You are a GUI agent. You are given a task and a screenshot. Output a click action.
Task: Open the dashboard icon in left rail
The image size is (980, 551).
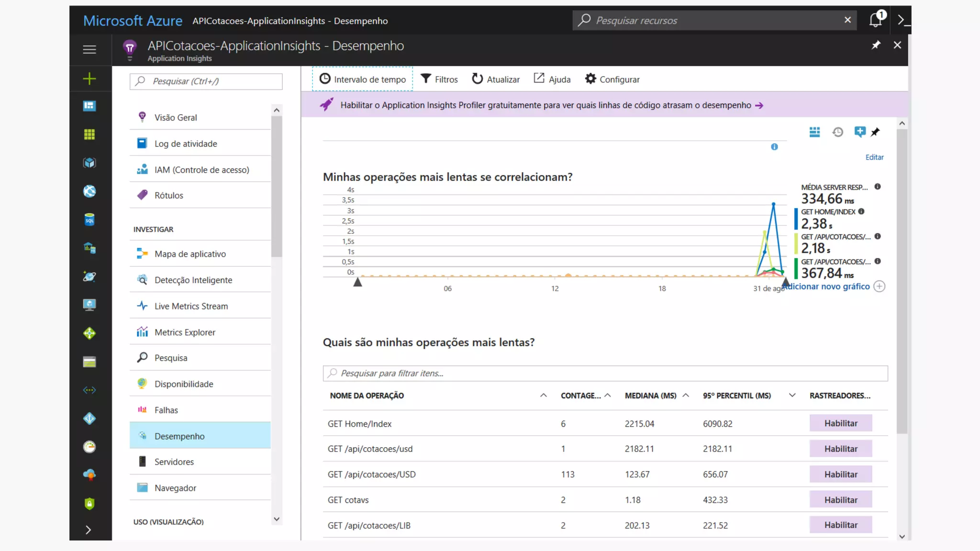89,106
